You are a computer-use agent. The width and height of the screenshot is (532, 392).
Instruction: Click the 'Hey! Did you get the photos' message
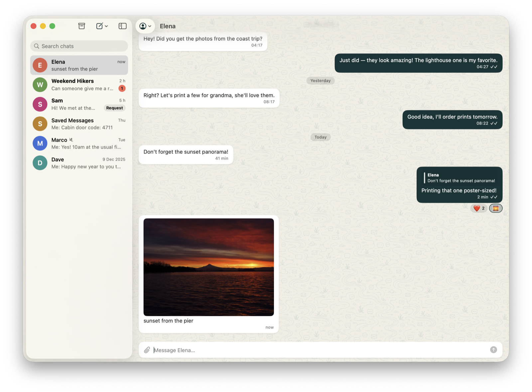click(x=203, y=42)
